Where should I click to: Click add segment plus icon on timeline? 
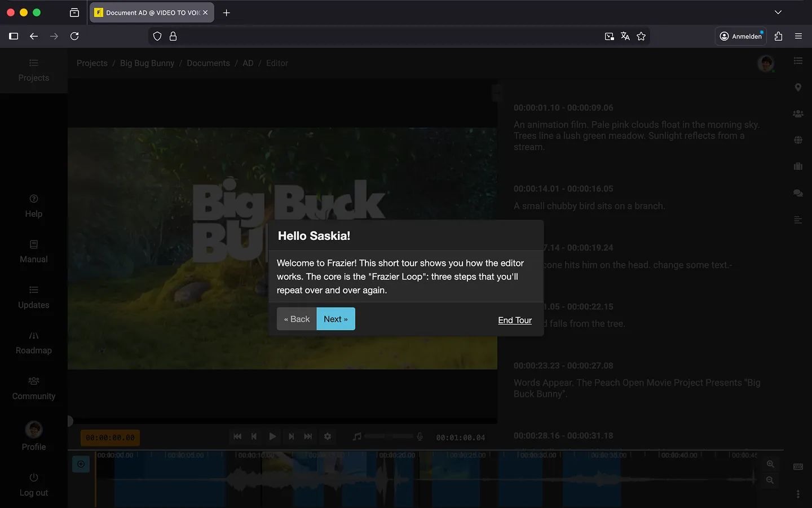pos(81,464)
